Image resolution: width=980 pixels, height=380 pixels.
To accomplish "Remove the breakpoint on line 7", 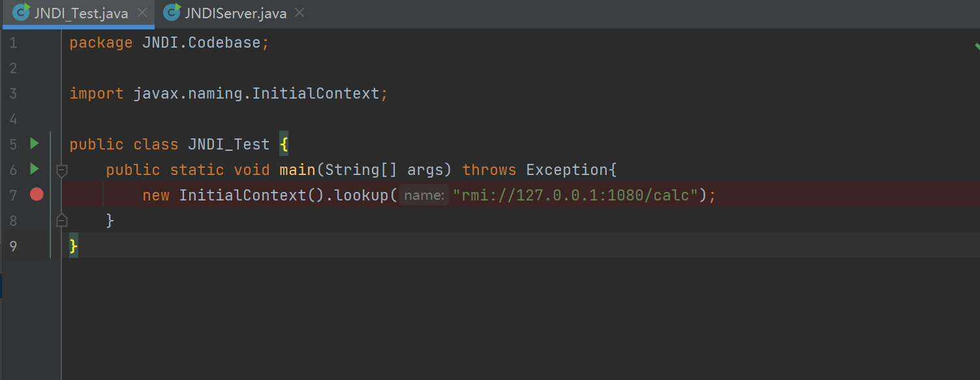I will coord(37,195).
